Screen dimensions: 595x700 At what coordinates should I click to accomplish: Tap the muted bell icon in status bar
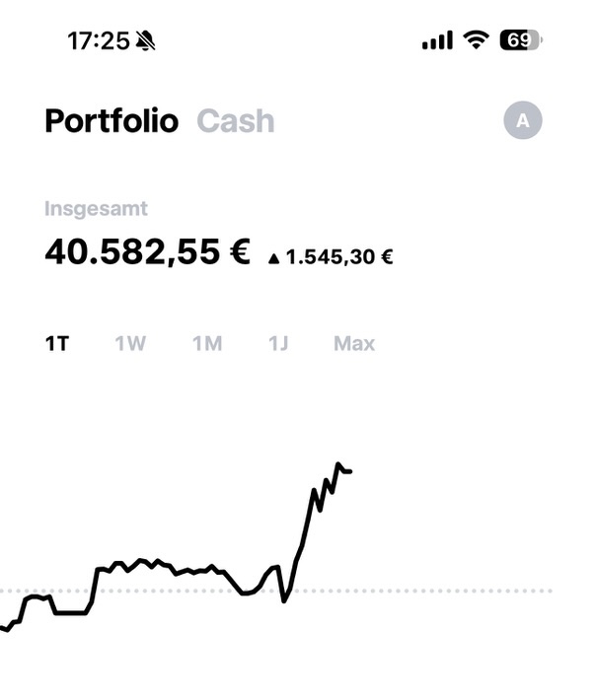(x=147, y=40)
